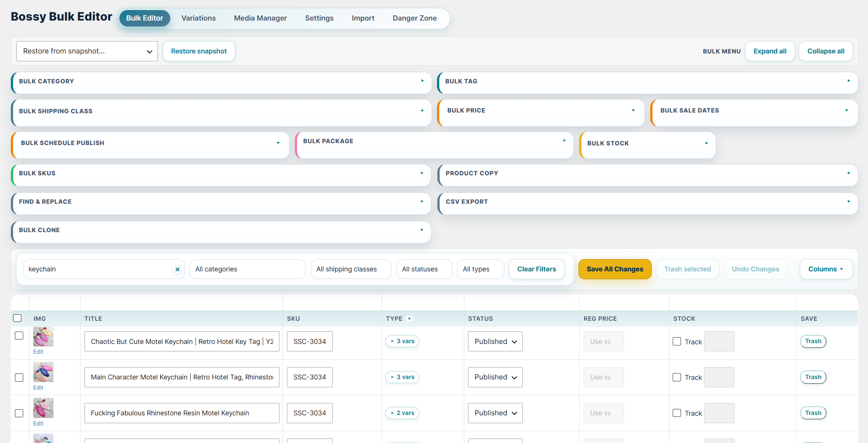Open the All shipping classes filter
Viewport: 868px width, 443px height.
(351, 269)
